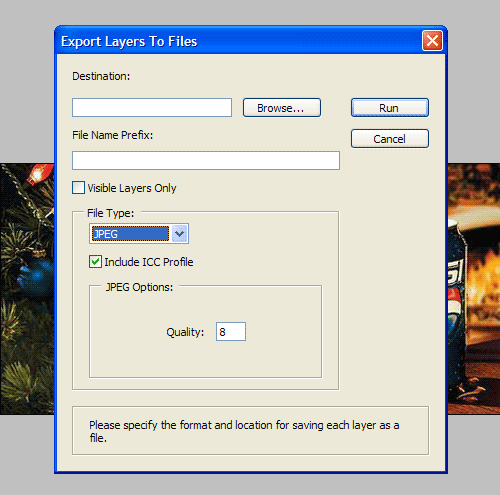Click the help text about saving layers
This screenshot has height=495, width=500.
coord(244,431)
